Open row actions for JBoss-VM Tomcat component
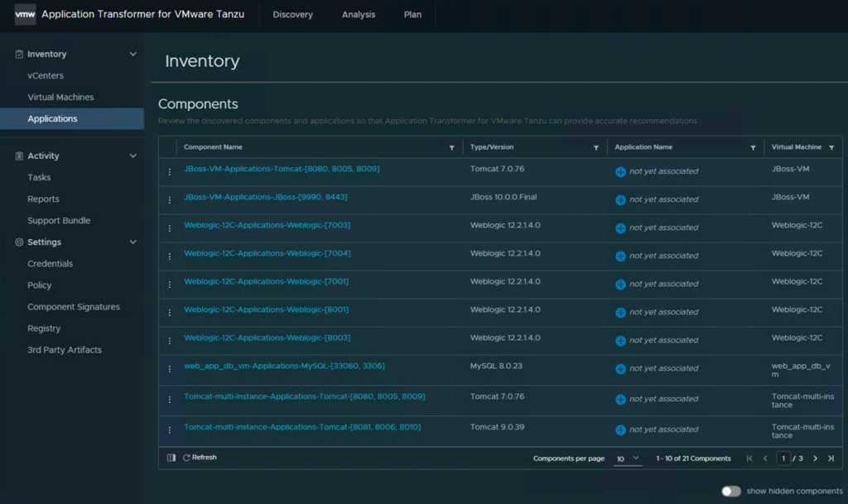The image size is (848, 504). [x=169, y=172]
